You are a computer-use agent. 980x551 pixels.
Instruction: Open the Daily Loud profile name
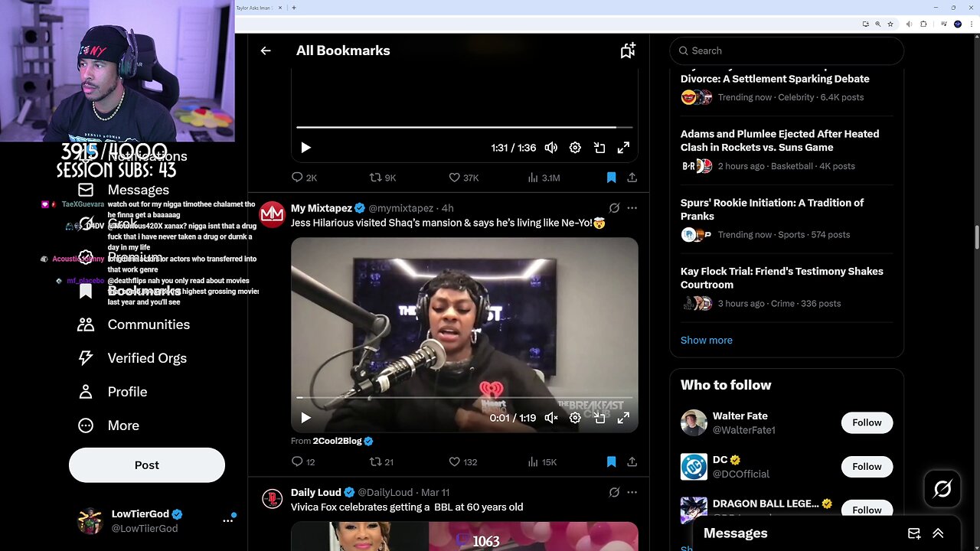(x=316, y=492)
